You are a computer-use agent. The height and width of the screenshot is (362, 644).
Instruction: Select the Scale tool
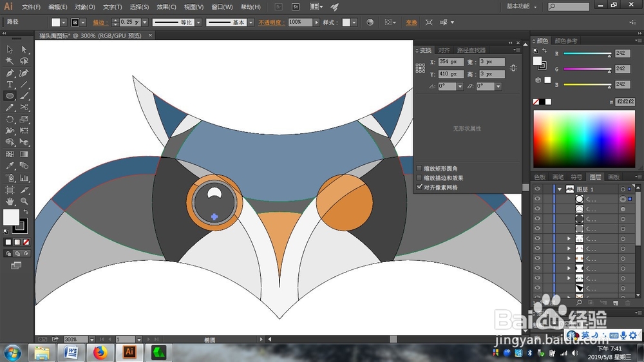(x=24, y=119)
